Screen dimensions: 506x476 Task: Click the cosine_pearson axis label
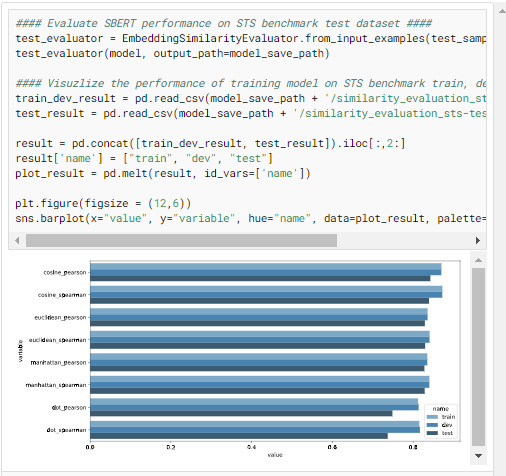65,272
